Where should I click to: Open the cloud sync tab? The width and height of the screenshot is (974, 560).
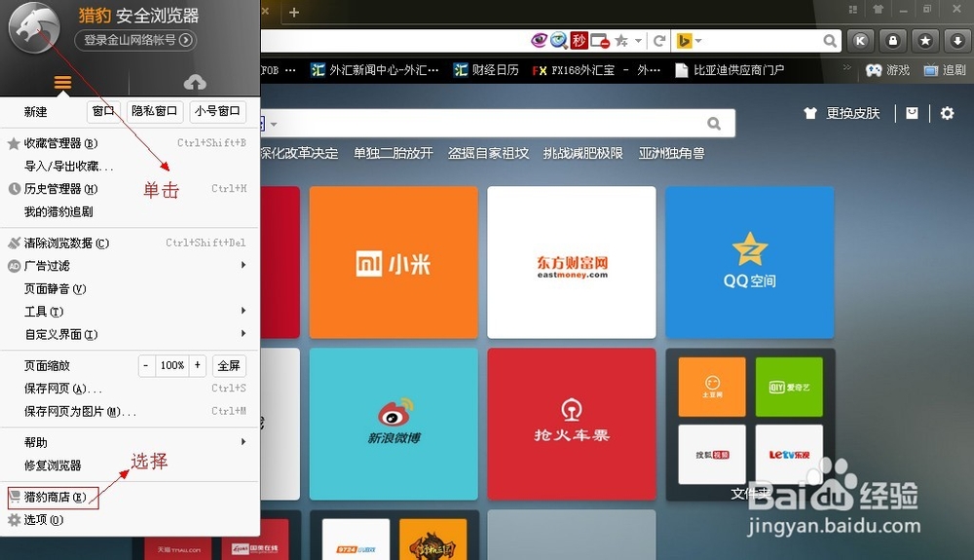[195, 82]
